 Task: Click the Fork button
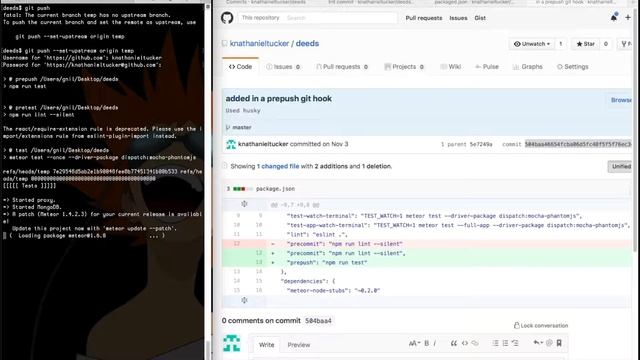point(626,44)
